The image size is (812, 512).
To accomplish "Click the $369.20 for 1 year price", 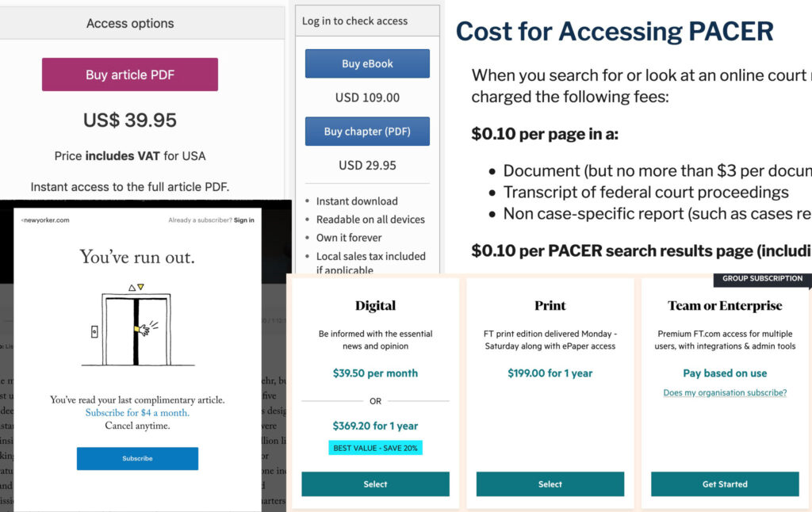I will pyautogui.click(x=375, y=426).
